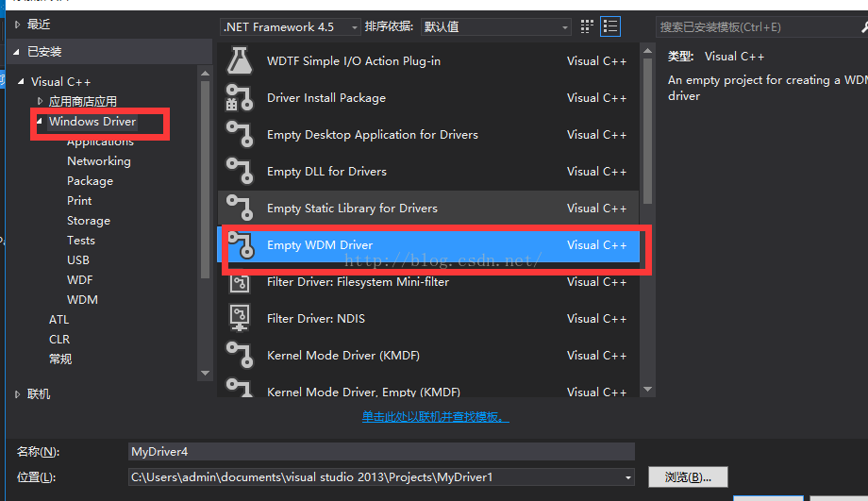Viewport: 868px width, 501px height.
Task: Open the .NET Framework 4.5 version dropdown
Action: tap(290, 26)
